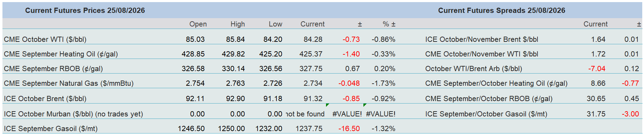Click the Gasoil percent change -1.32% cell
The width and height of the screenshot is (644, 137).
[x=383, y=129]
